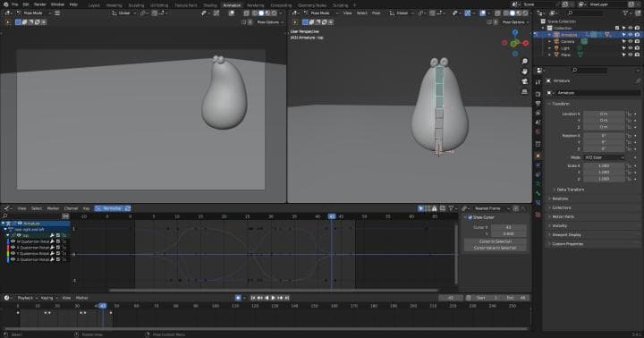644x338 pixels.
Task: Open the Keying popover in timeline
Action: pyautogui.click(x=48, y=298)
